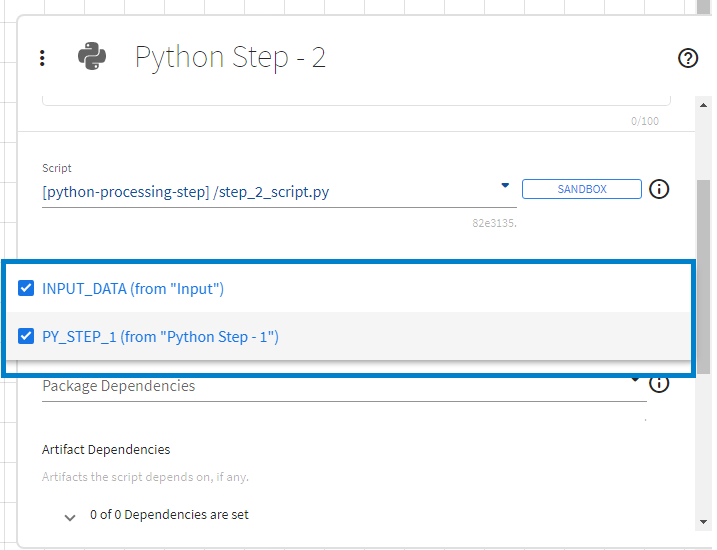Screen dimensions: 717x550
Task: Click the 82e3135 commit hash
Action: [x=494, y=222]
